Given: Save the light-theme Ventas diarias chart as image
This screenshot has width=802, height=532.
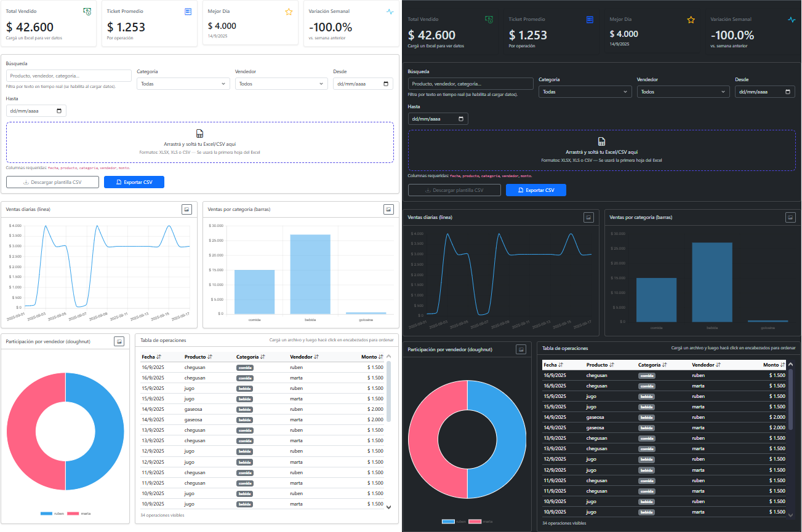Looking at the screenshot, I should 186,209.
